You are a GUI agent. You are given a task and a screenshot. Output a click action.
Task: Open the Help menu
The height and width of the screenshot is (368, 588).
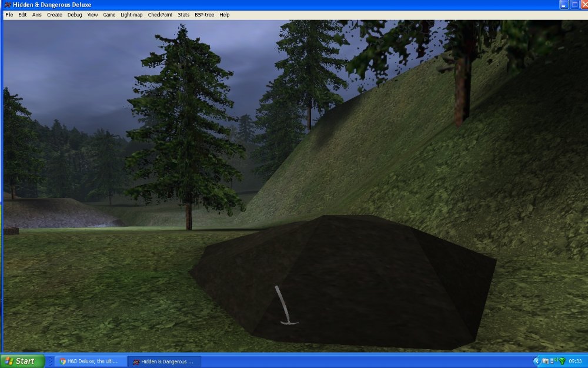[224, 15]
